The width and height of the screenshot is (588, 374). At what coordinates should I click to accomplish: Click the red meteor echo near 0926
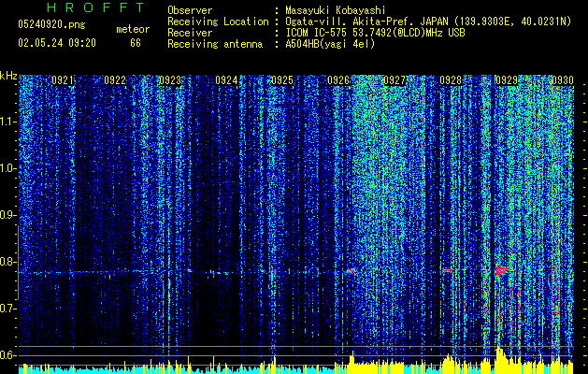351,270
